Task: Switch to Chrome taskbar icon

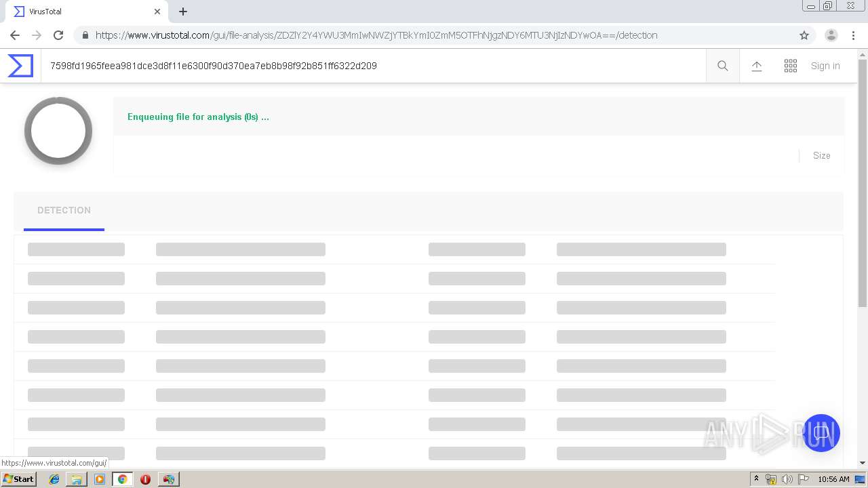Action: [x=123, y=479]
